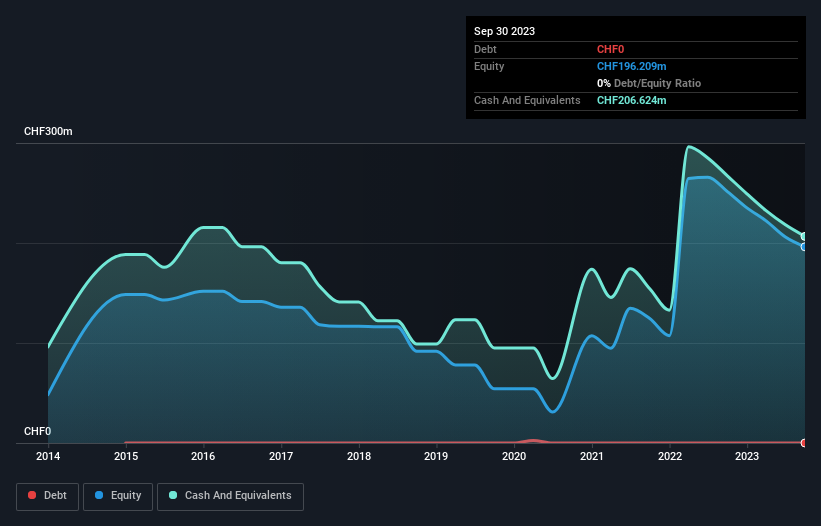Toggle the Debt legend button
Screen dimensions: 821x526
click(x=47, y=496)
